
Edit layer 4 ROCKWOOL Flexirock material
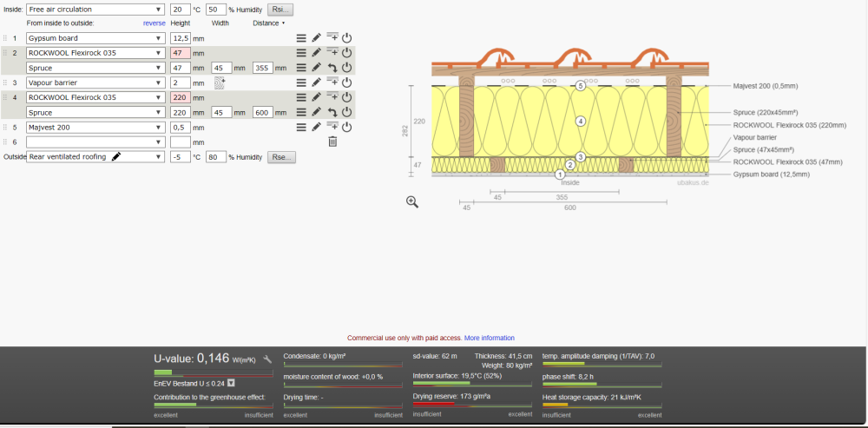point(316,97)
